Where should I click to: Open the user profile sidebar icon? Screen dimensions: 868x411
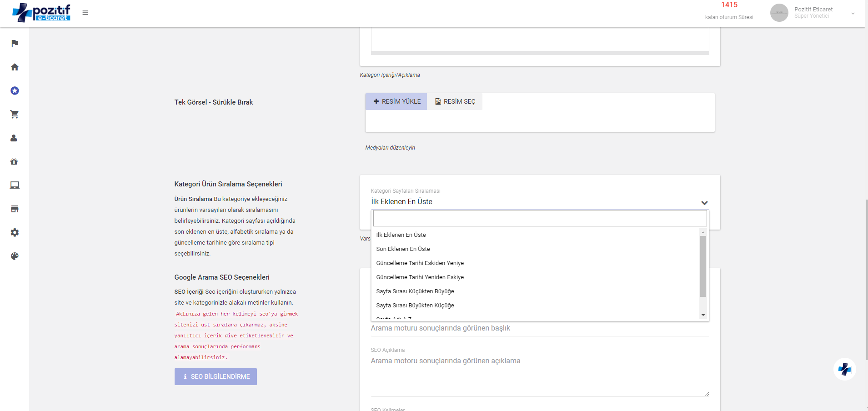pos(14,138)
